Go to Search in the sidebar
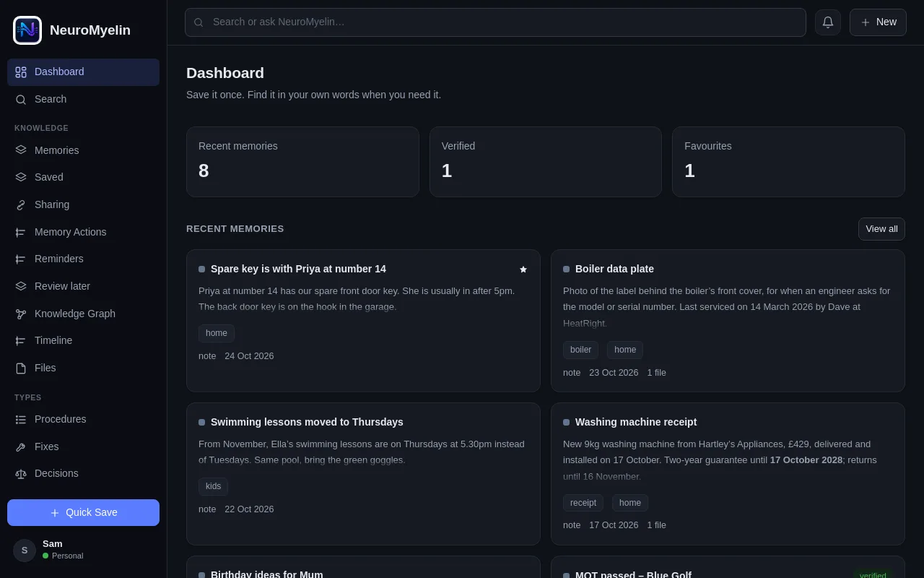The height and width of the screenshot is (578, 924). coord(83,100)
